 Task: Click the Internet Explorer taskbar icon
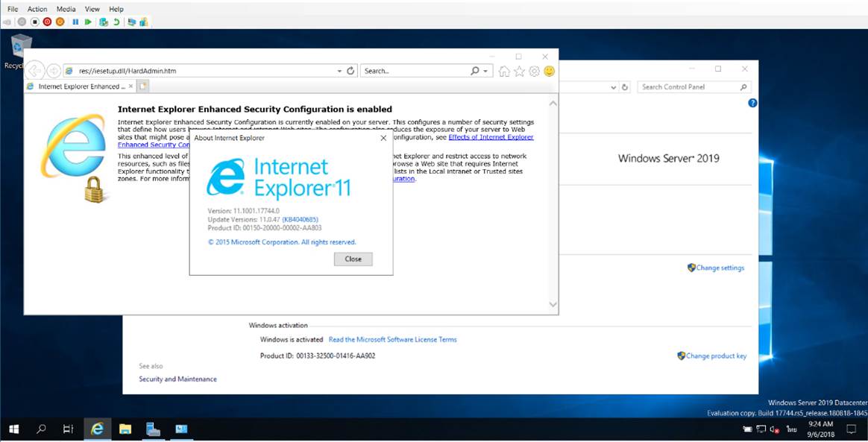pyautogui.click(x=98, y=429)
